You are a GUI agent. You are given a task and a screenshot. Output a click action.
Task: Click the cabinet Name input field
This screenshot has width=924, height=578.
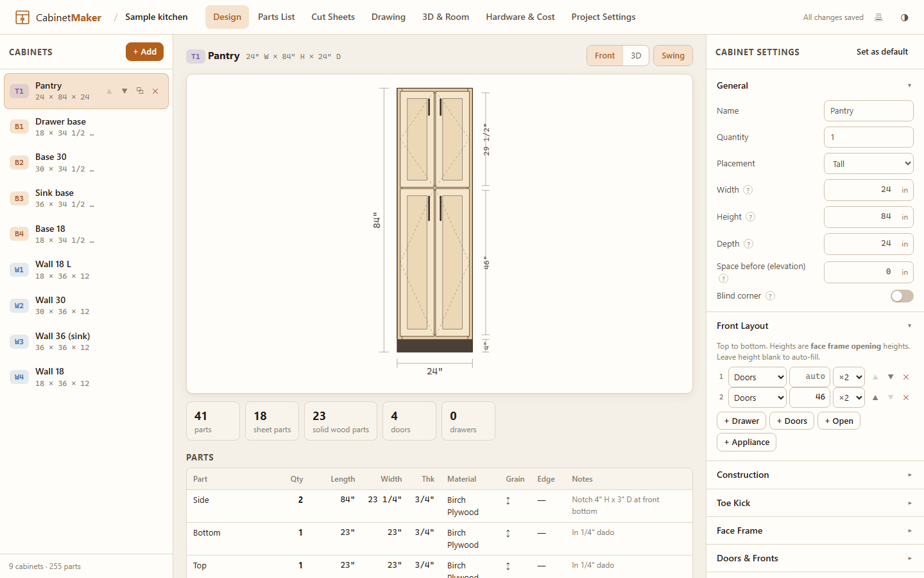tap(868, 111)
